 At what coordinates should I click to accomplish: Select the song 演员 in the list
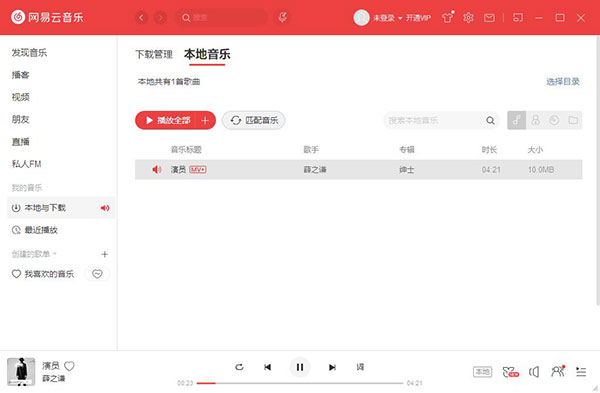359,170
